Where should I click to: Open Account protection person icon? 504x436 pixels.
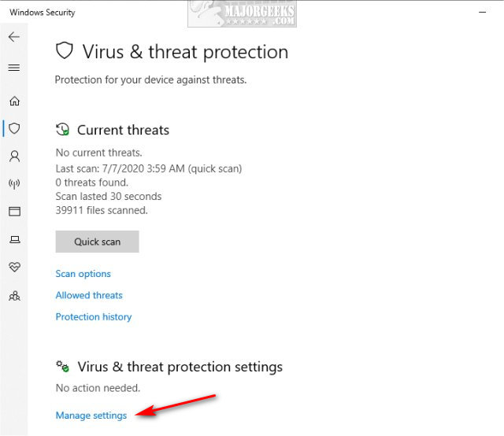pos(14,156)
